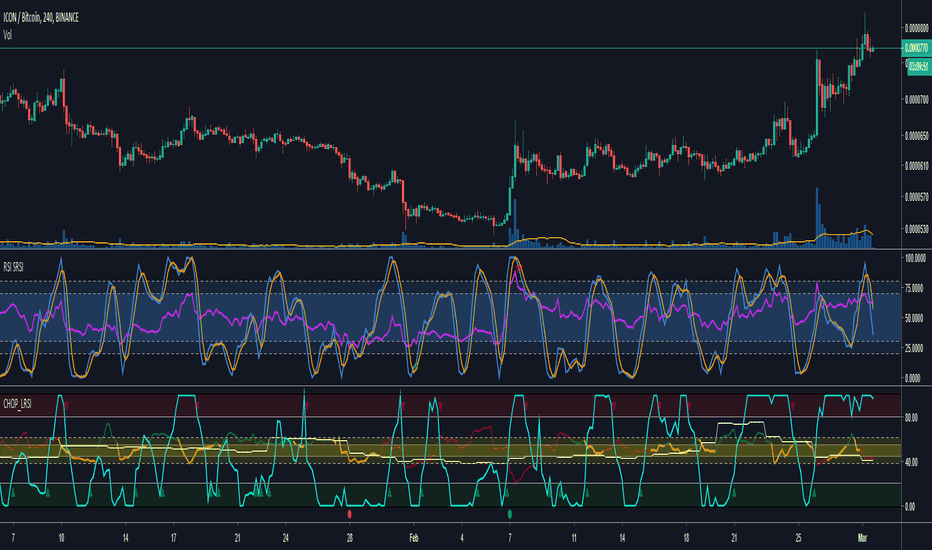932x550 pixels.
Task: Click the 0.0000650 price axis label
Action: [917, 136]
